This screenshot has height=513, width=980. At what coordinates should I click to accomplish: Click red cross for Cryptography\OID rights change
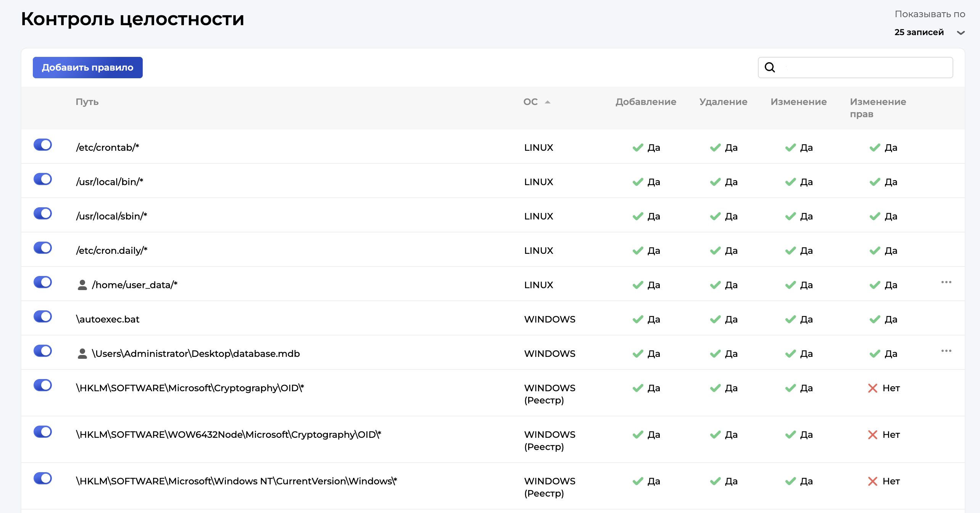[x=872, y=388]
